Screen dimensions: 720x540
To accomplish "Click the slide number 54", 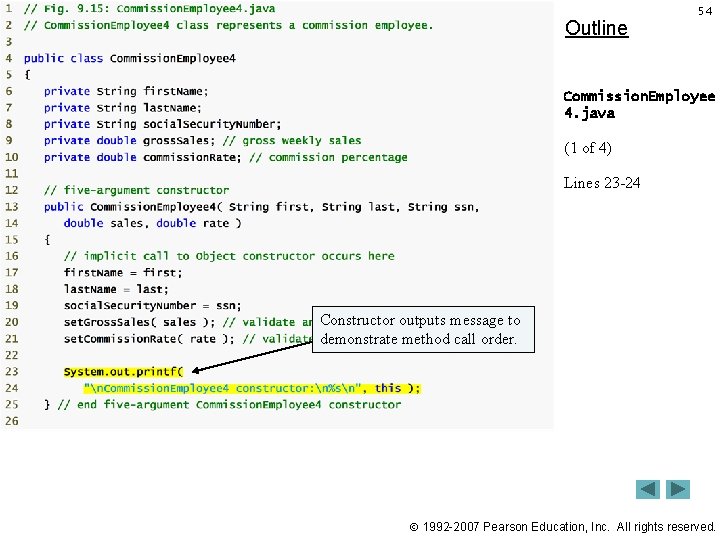I will point(705,11).
